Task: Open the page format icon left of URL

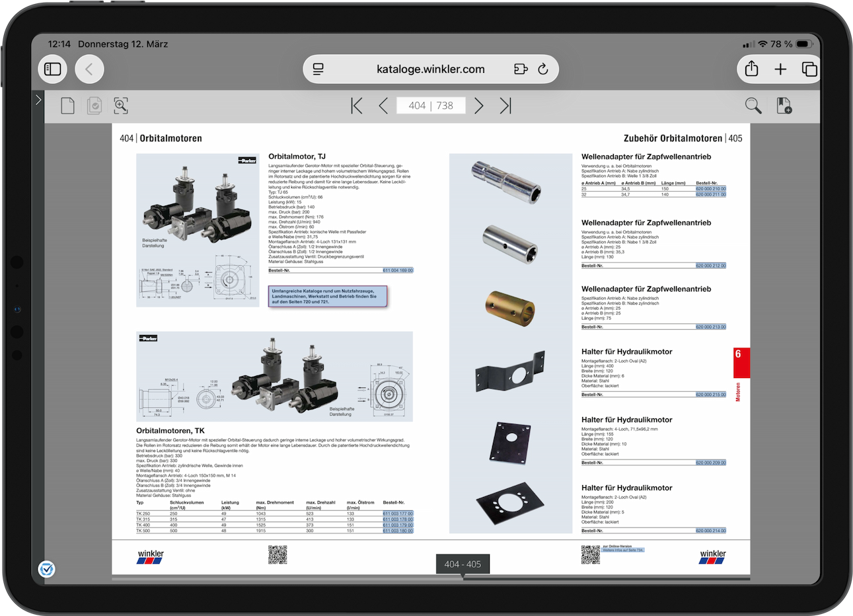Action: pos(318,69)
